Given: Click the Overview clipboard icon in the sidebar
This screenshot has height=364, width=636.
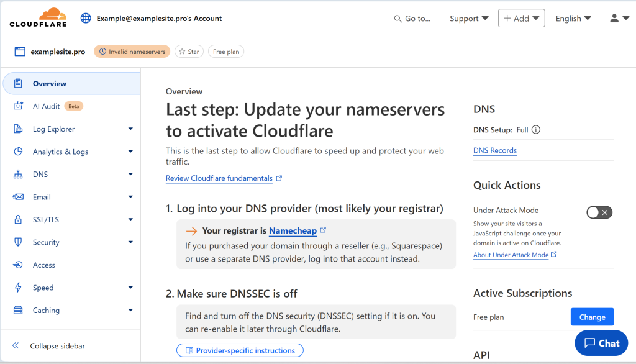Looking at the screenshot, I should pyautogui.click(x=18, y=84).
